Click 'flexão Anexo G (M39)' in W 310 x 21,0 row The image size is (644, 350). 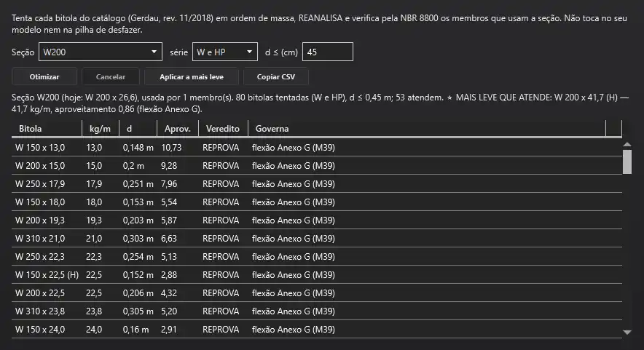(294, 239)
